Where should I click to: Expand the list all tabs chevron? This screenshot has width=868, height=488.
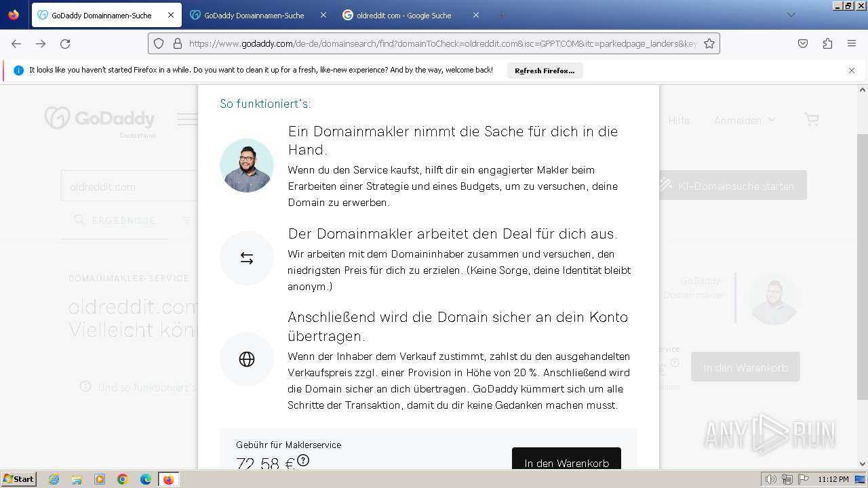(791, 15)
